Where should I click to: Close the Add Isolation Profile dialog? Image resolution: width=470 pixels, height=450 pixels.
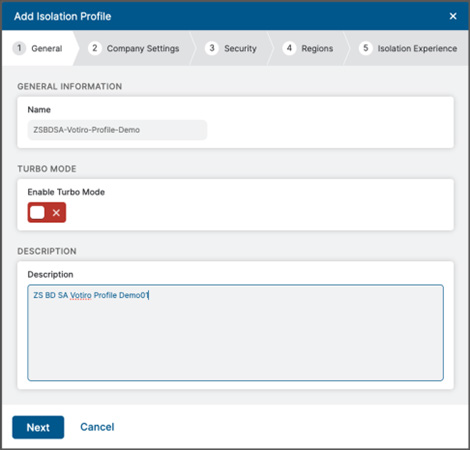point(453,16)
